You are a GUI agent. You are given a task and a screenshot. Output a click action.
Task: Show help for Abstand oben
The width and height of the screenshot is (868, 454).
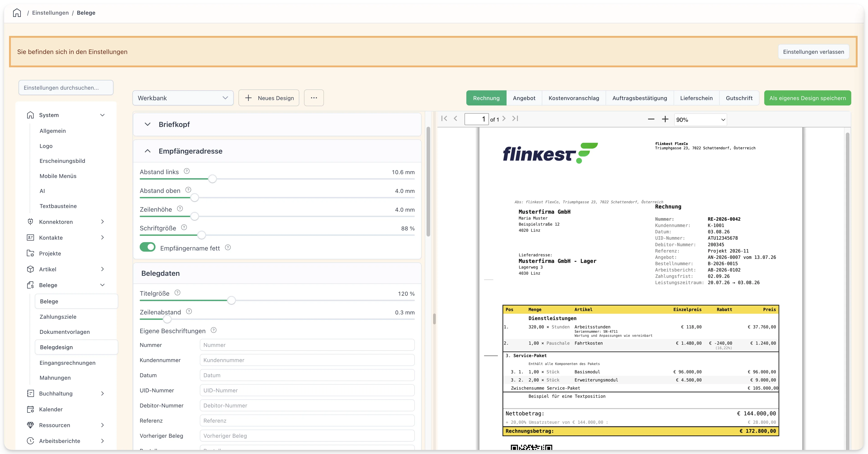(188, 190)
